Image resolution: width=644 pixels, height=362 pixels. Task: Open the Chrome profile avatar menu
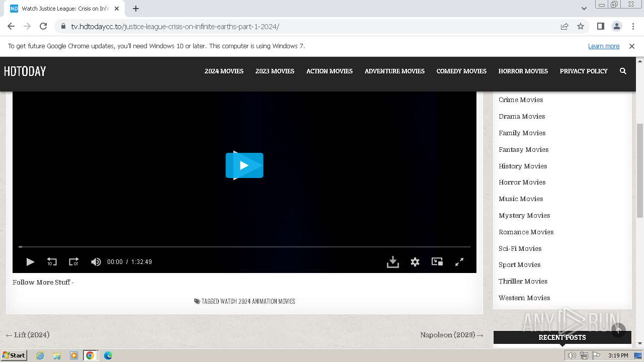coord(617,26)
